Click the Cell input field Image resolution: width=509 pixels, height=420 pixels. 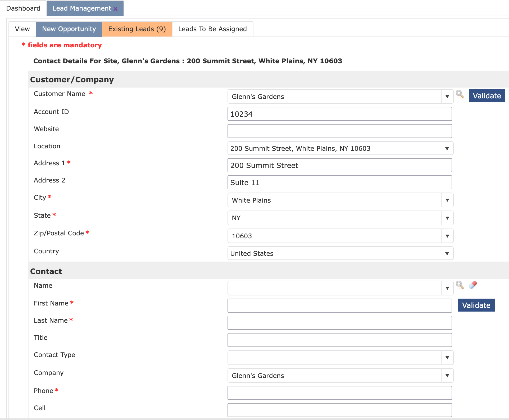point(340,410)
